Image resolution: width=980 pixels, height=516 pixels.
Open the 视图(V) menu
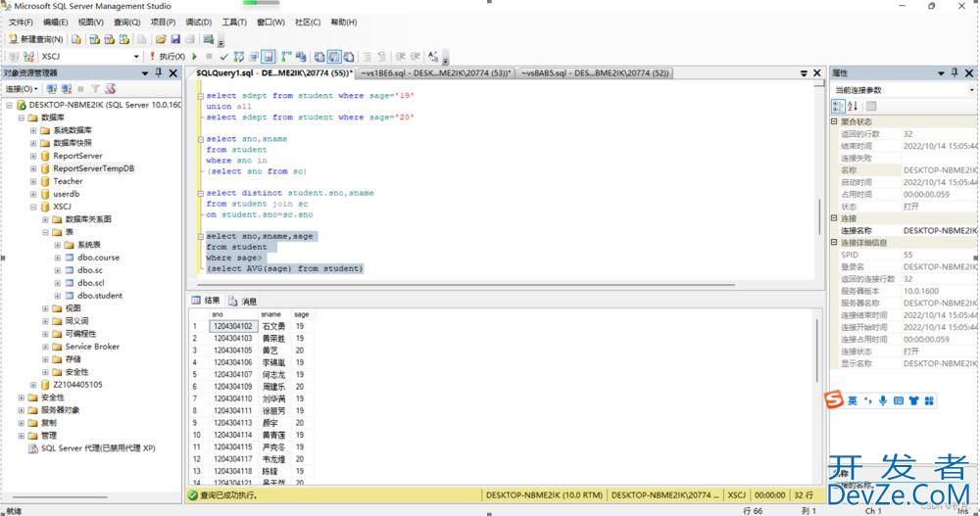point(90,22)
